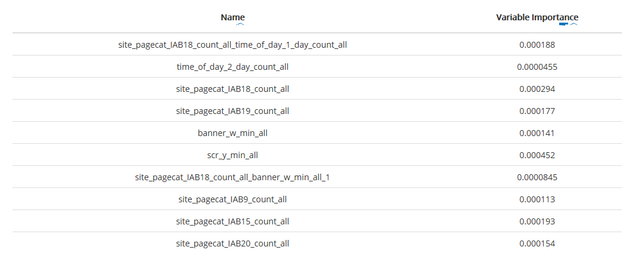Click site_pagecat_IAB18_count_all feature name
Screen dimensions: 644x259
[233, 89]
